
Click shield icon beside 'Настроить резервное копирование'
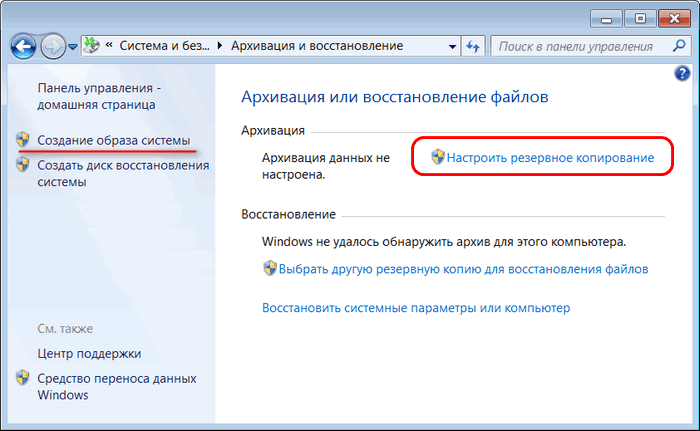pos(438,157)
